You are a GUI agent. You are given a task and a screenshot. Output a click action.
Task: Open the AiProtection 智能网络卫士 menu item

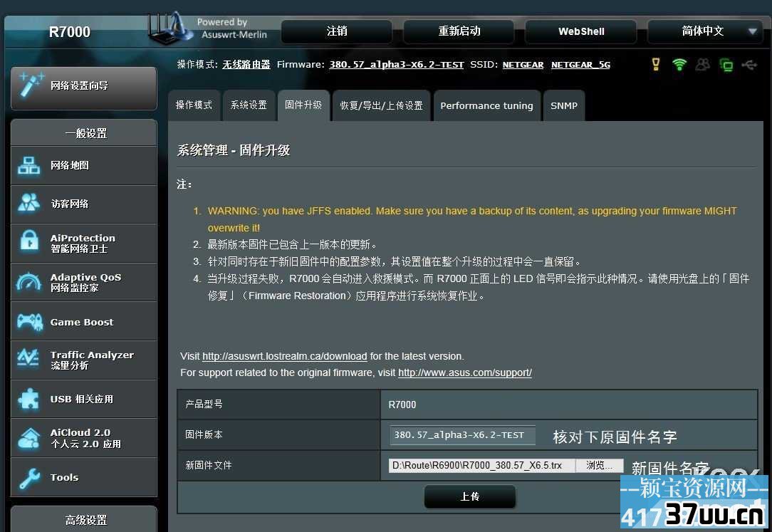pos(84,243)
